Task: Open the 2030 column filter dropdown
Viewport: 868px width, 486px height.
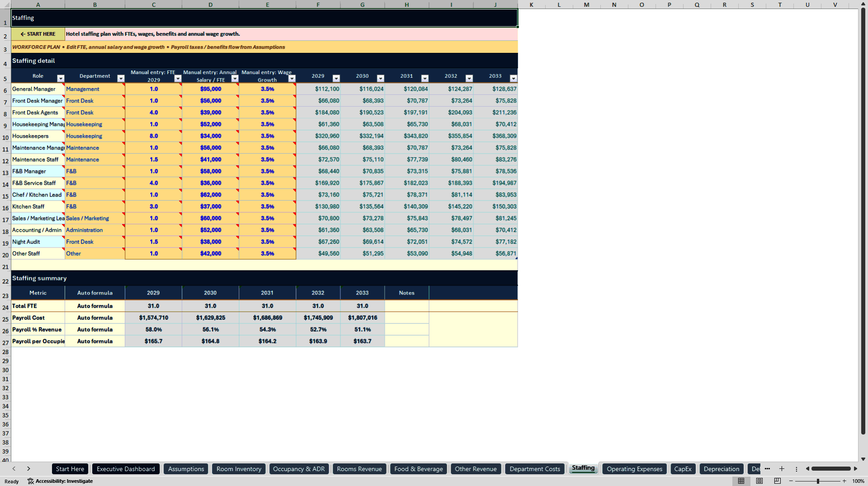Action: pos(380,79)
